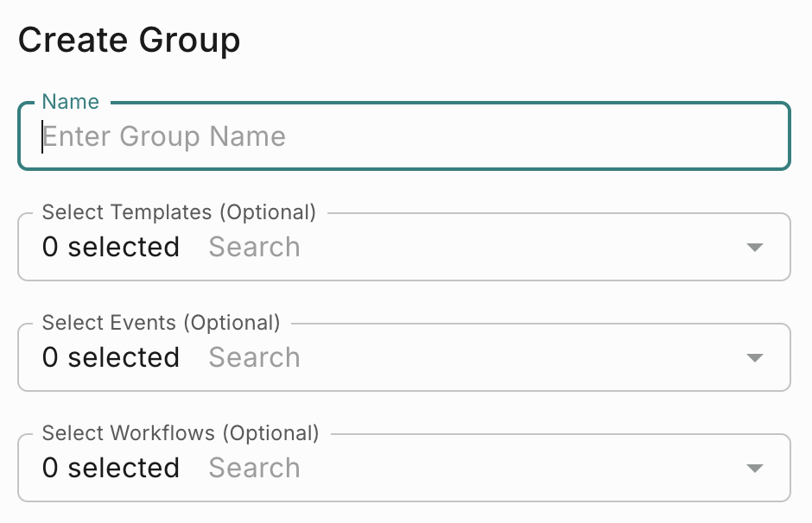This screenshot has width=812, height=523.
Task: Click the "Select Events (Optional)" label
Action: point(161,323)
